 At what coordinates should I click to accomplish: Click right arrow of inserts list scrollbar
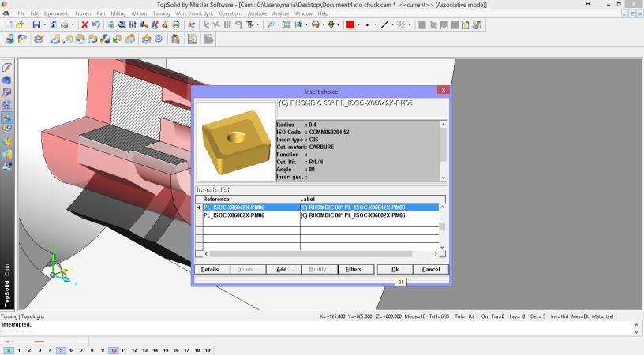pyautogui.click(x=436, y=254)
